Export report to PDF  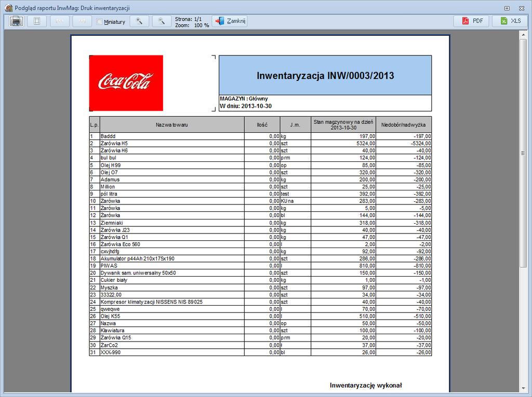pos(472,21)
